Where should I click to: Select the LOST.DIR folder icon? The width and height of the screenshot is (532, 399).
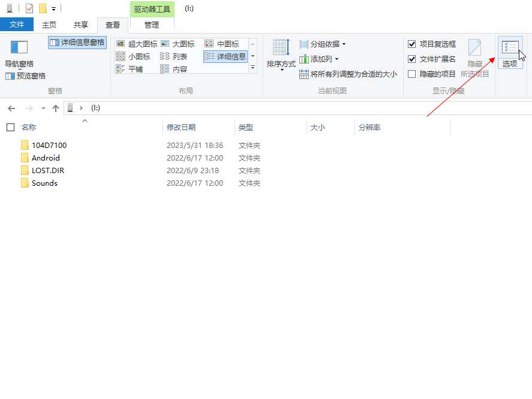coord(25,170)
